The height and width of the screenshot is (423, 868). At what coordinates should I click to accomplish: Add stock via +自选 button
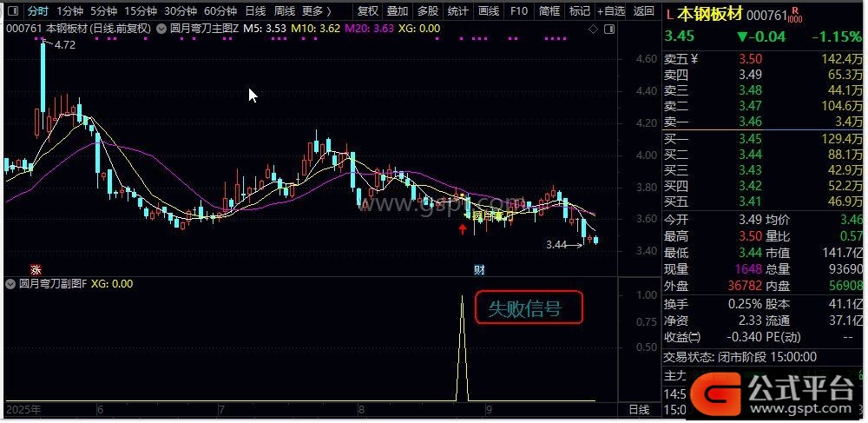(611, 11)
